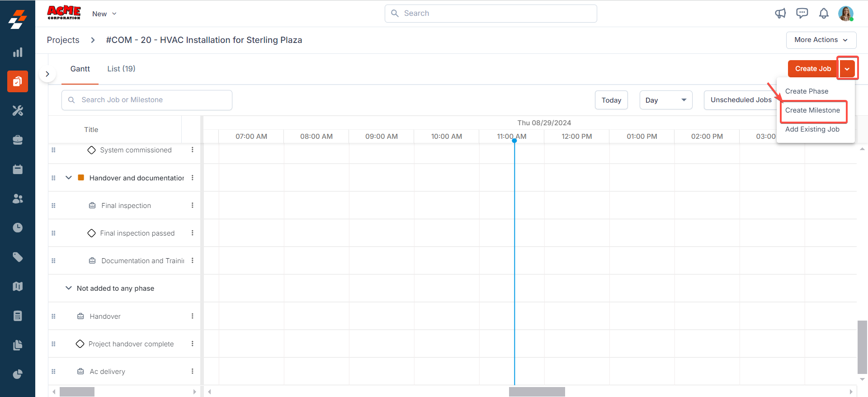Screen dimensions: 868x397
Task: Click the Create Job button
Action: [812, 69]
